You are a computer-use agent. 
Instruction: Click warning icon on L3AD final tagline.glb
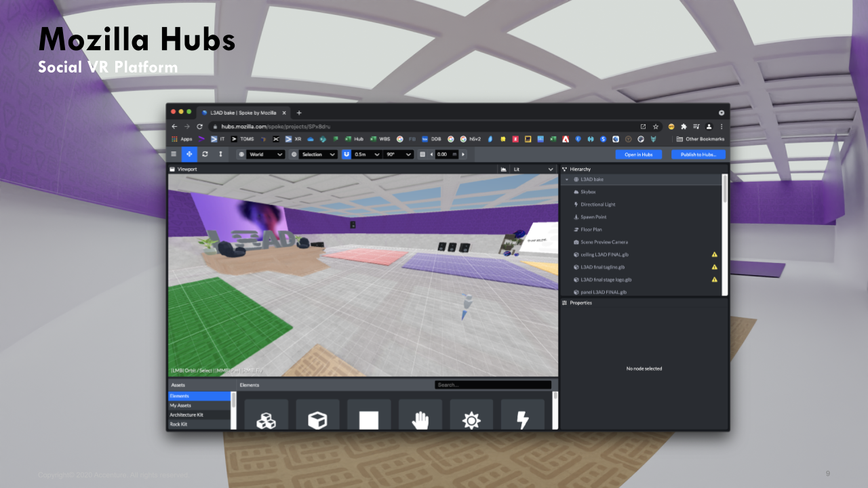714,267
